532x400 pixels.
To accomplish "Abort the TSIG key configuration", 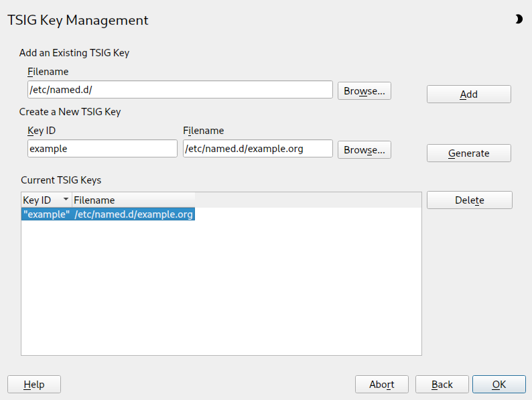I will (381, 385).
